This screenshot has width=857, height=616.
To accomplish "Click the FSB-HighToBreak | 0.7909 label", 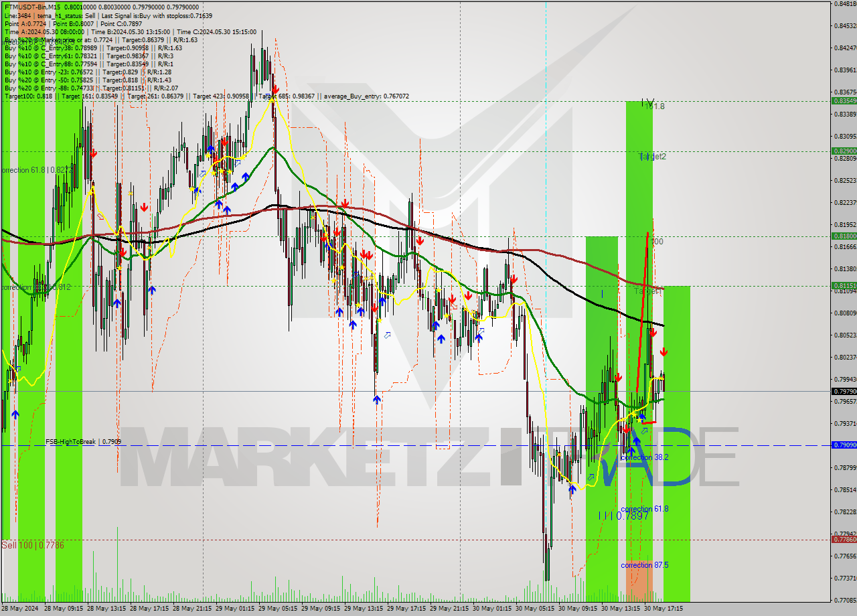I will (84, 442).
